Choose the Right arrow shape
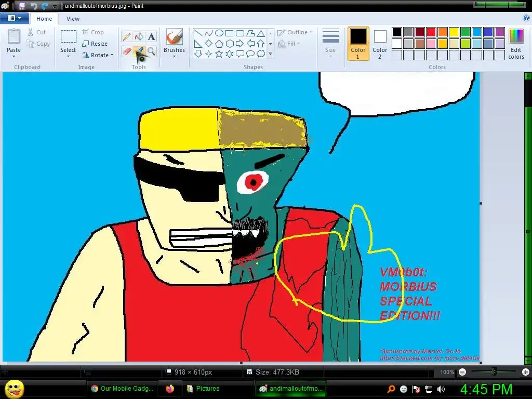 (240, 44)
